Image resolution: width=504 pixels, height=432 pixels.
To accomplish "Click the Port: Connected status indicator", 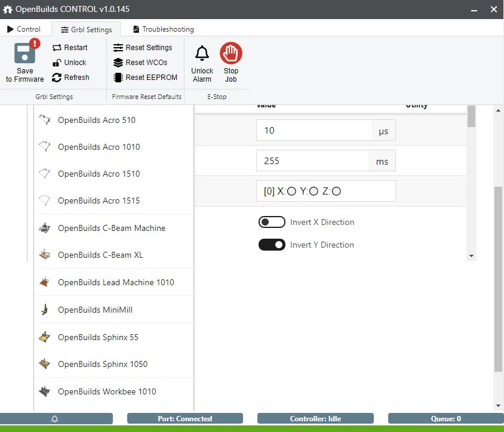I will (x=185, y=418).
